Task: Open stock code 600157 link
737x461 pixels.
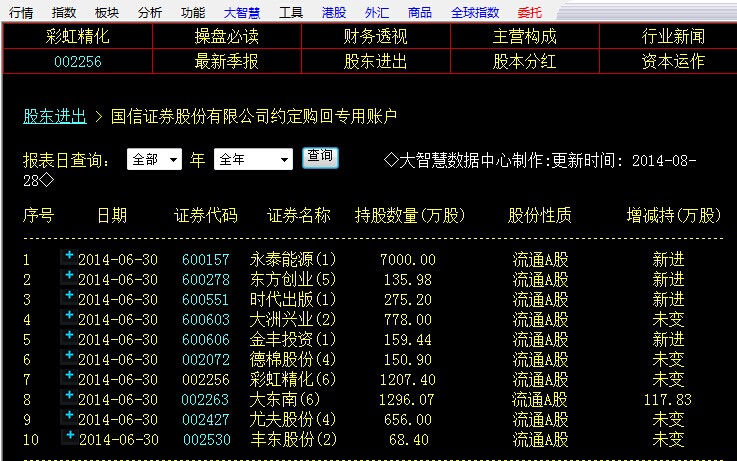Action: coord(205,259)
